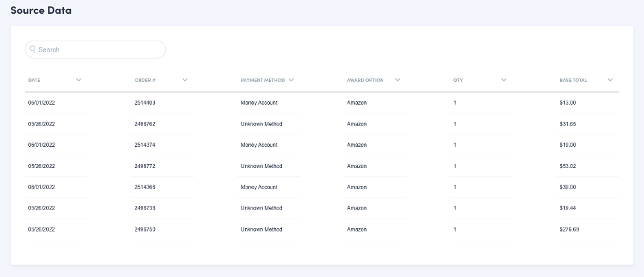Click the $276.68 base total cell
Image resolution: width=644 pixels, height=277 pixels.
tap(570, 229)
